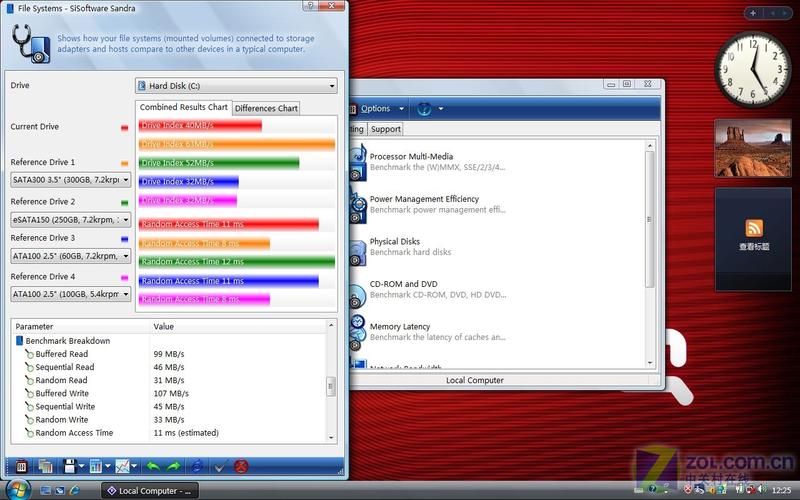Screen dimensions: 800x500
Task: Click the checkmark OK icon in toolbar
Action: 220,466
